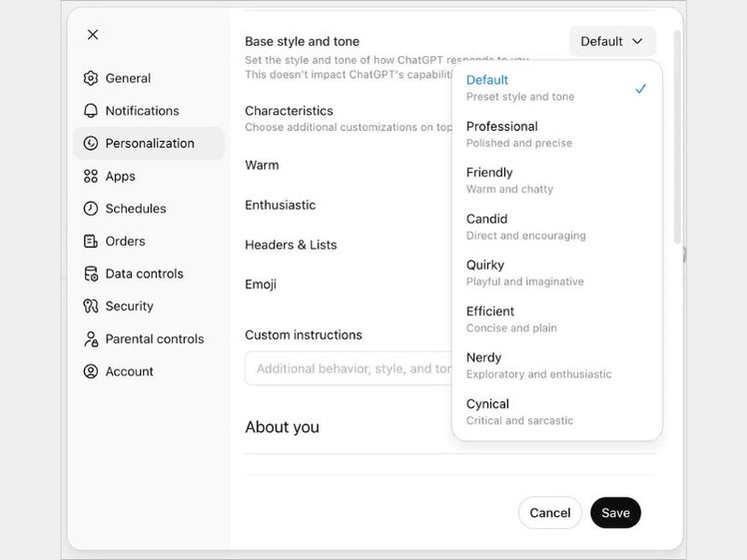Click the General gear icon in sidebar
This screenshot has height=560, width=747.
91,78
